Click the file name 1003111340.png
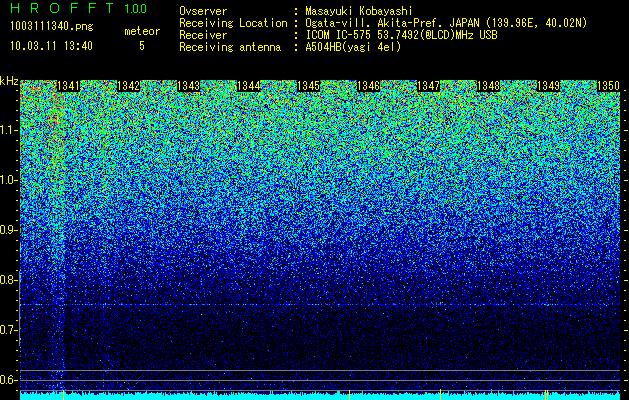The height and width of the screenshot is (400, 629). coord(52,26)
